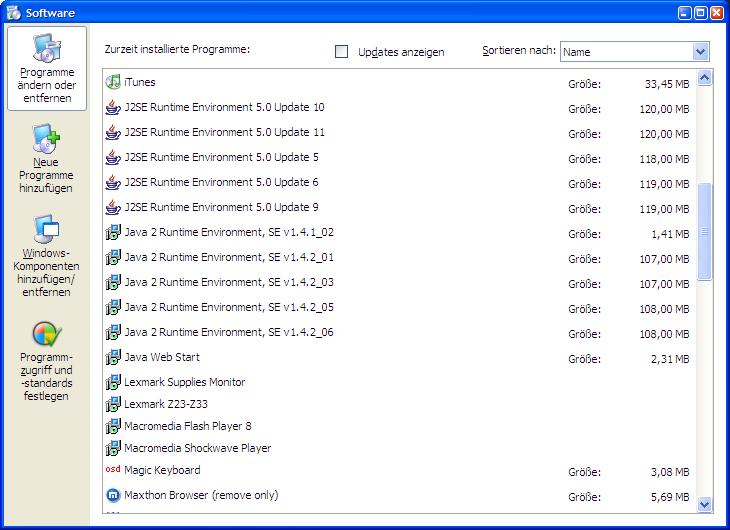Click the Macromedia Shockwave Player icon
This screenshot has width=730, height=530.
[113, 448]
